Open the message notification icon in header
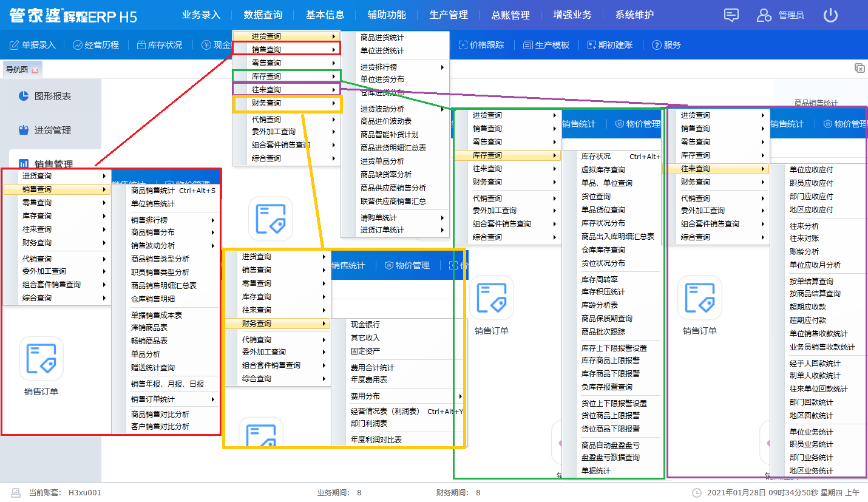Screen dimensions: 868x502 point(731,15)
